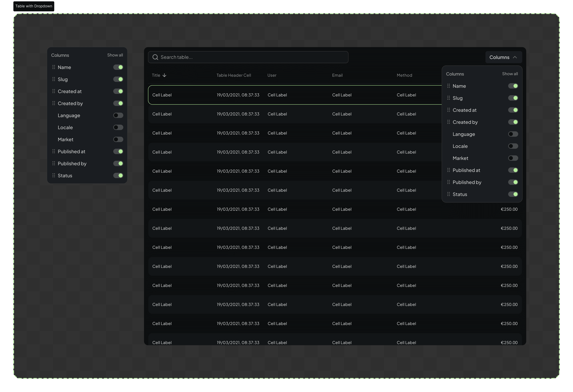
Task: Grab Published at drag handle in dropdown panel
Action: point(449,170)
